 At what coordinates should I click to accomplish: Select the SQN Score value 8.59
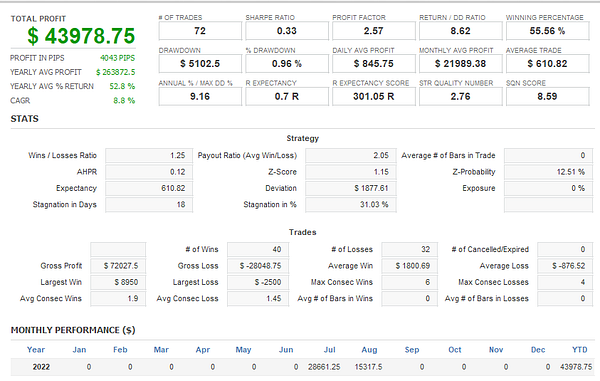pyautogui.click(x=548, y=96)
